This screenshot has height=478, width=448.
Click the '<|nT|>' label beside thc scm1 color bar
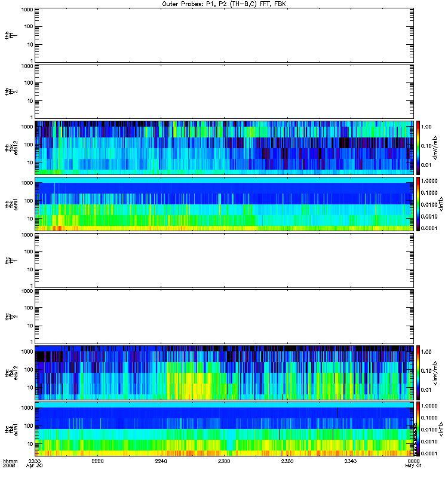click(x=440, y=429)
